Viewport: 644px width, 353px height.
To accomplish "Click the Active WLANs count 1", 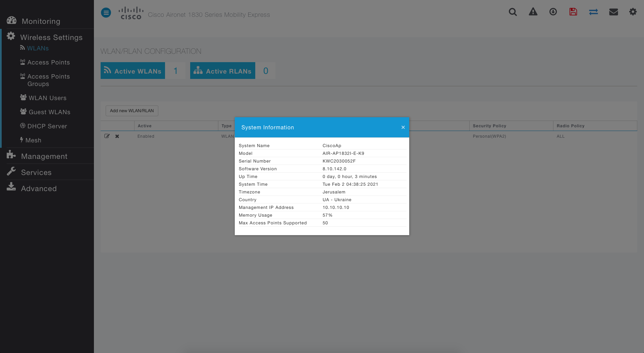I will (x=175, y=71).
